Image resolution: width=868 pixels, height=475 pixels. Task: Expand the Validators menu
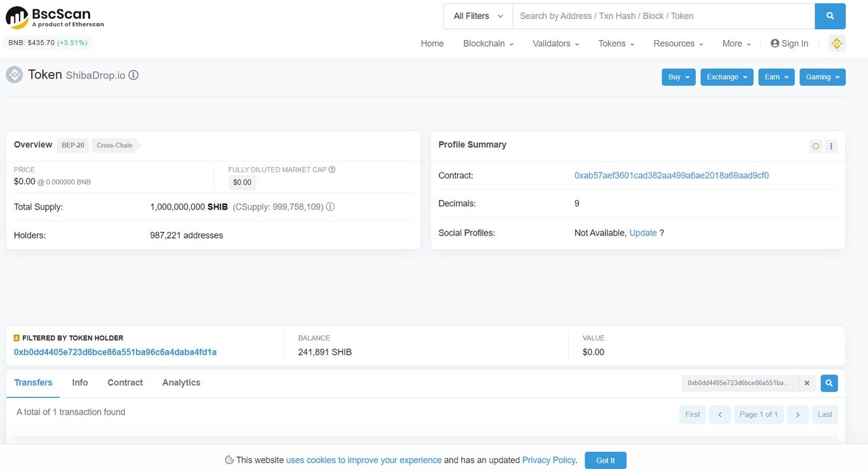click(556, 43)
